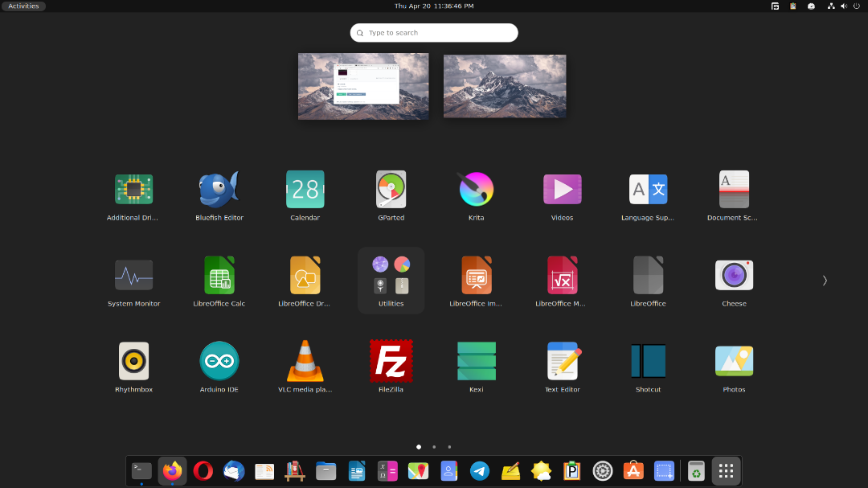Start Arduino IDE from the grid
Image resolution: width=868 pixels, height=488 pixels.
[219, 362]
